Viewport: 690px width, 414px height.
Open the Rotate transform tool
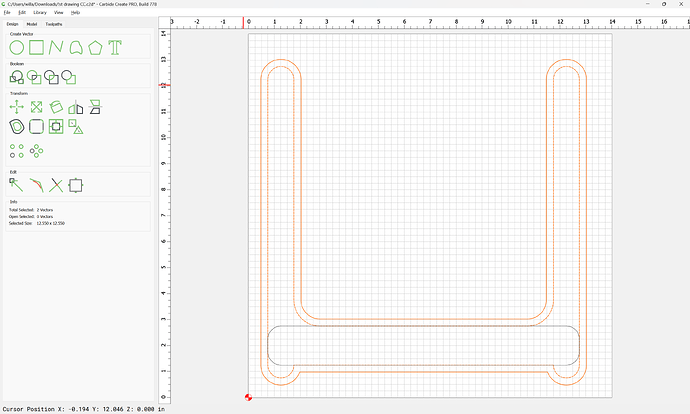(x=56, y=107)
